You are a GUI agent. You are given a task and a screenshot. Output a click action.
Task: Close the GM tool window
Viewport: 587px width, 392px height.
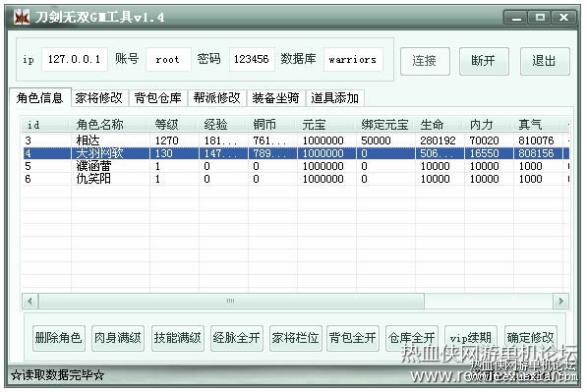(x=563, y=18)
